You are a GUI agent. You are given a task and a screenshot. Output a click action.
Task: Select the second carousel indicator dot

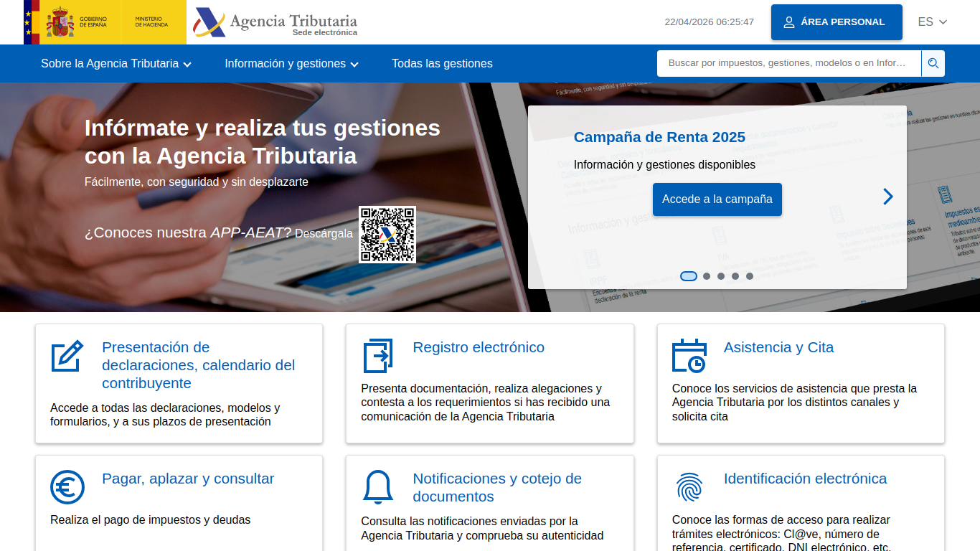(x=707, y=276)
